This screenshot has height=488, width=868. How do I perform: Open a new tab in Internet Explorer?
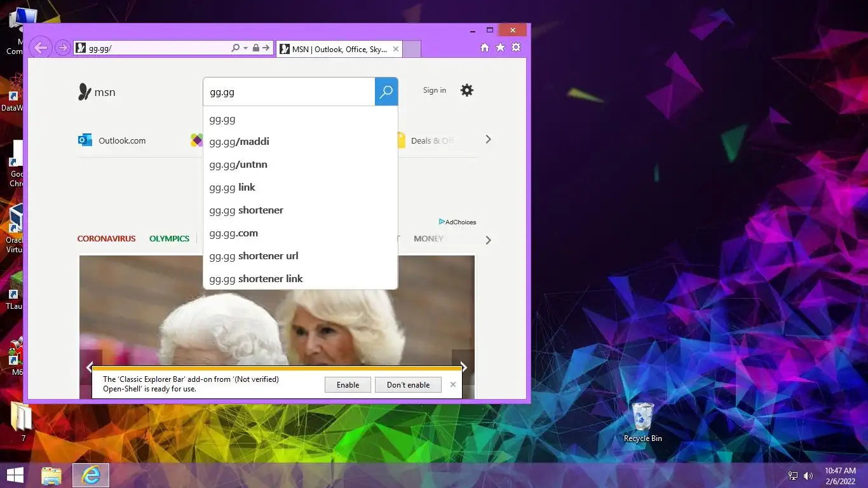coord(412,49)
